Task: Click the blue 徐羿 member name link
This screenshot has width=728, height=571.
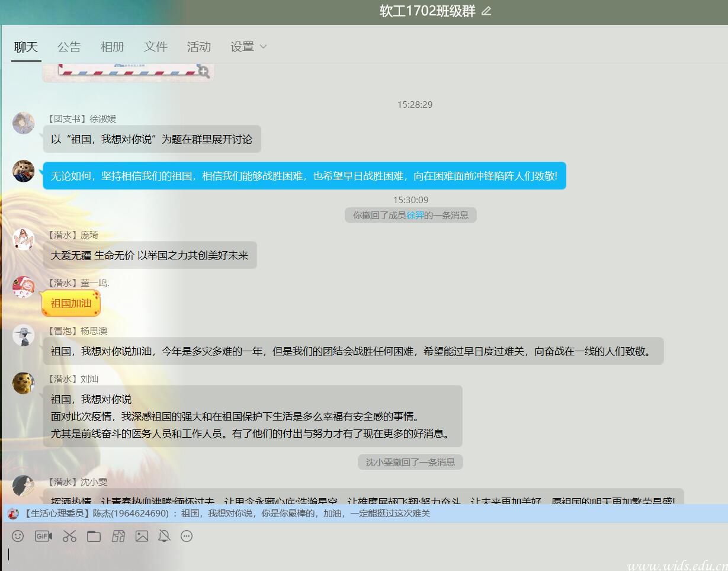Action: [x=415, y=215]
